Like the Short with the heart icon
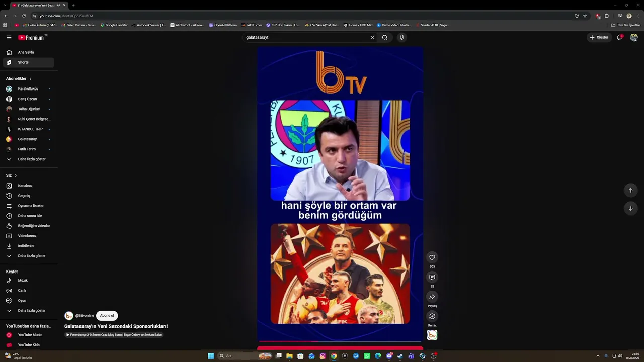This screenshot has width=644, height=362. click(x=432, y=257)
